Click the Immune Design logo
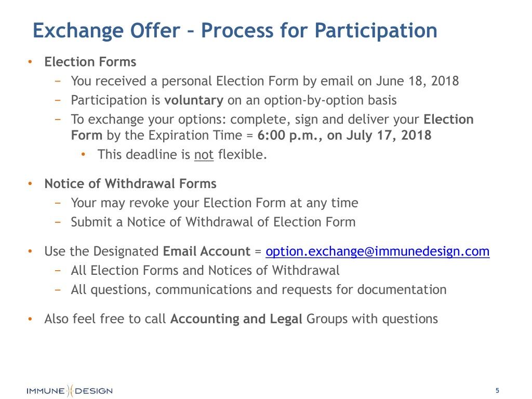The image size is (532, 399). point(69,391)
